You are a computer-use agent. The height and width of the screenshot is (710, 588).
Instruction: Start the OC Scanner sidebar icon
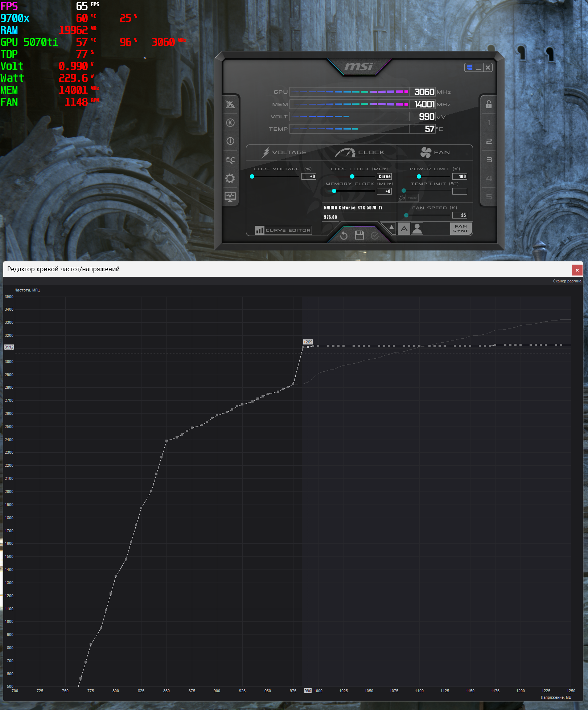tap(230, 160)
